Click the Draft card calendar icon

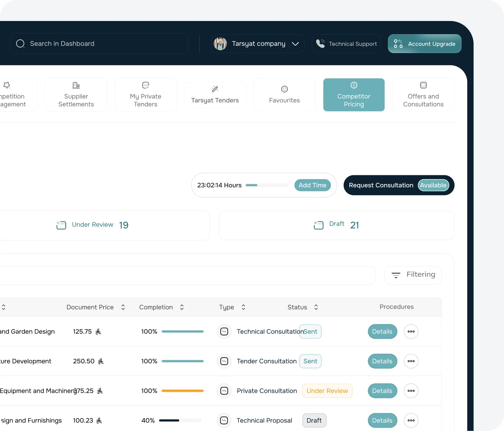pyautogui.click(x=318, y=225)
